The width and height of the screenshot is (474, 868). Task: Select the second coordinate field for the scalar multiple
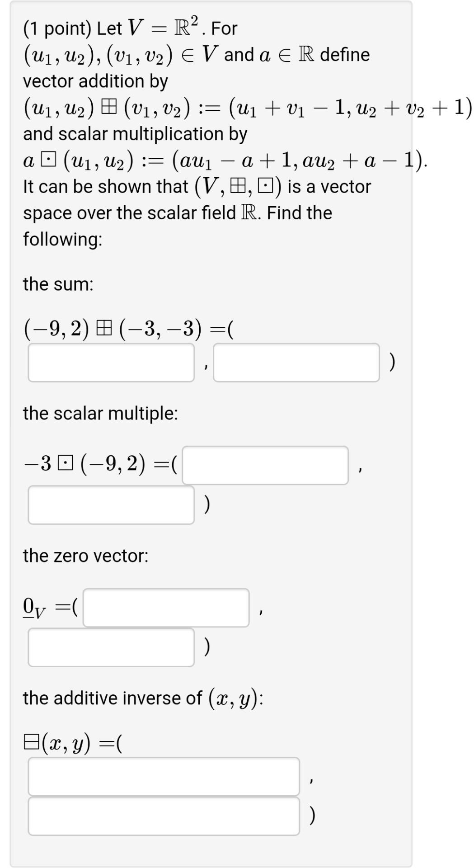[x=111, y=505]
